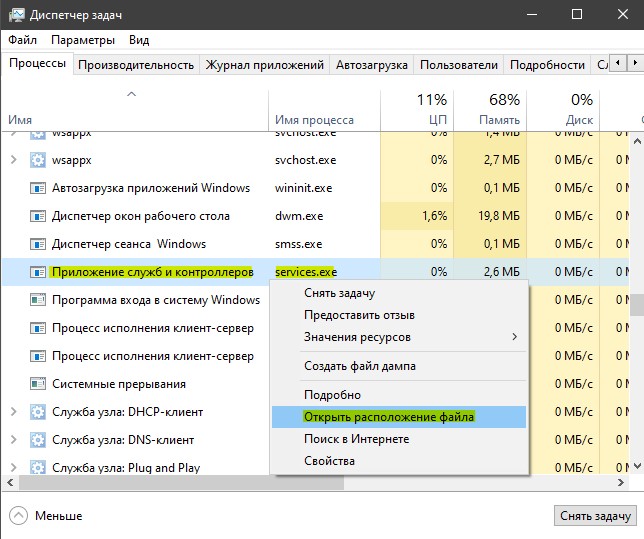Click Снять задачу button at bottom
The height and width of the screenshot is (539, 644).
point(595,516)
